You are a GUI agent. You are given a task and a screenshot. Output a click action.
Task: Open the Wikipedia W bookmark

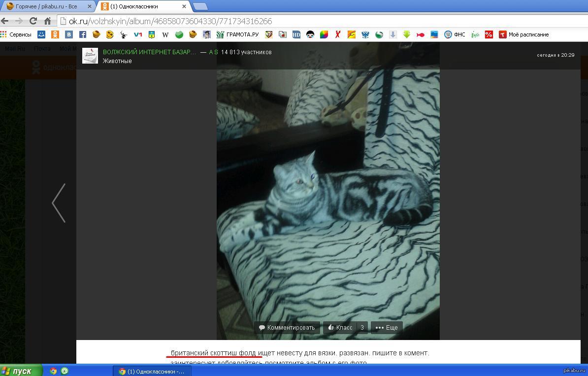165,34
